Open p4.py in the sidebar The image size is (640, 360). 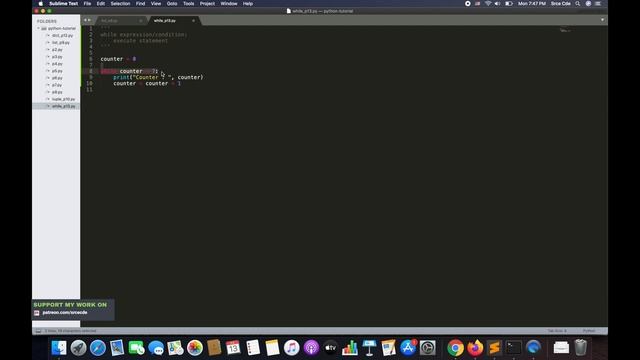57,64
